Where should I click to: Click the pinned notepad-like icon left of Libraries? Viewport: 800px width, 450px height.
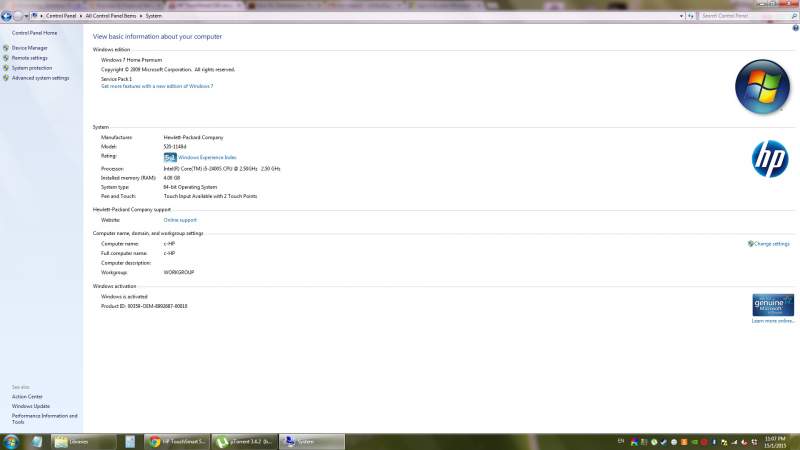[37, 441]
